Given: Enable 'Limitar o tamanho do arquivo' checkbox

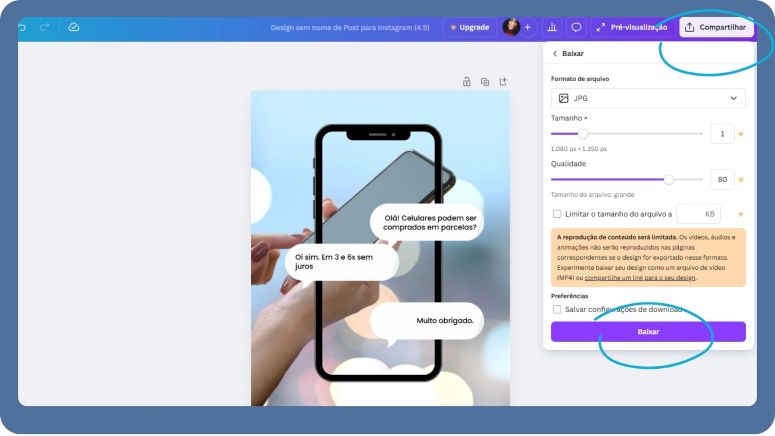Looking at the screenshot, I should [x=557, y=214].
